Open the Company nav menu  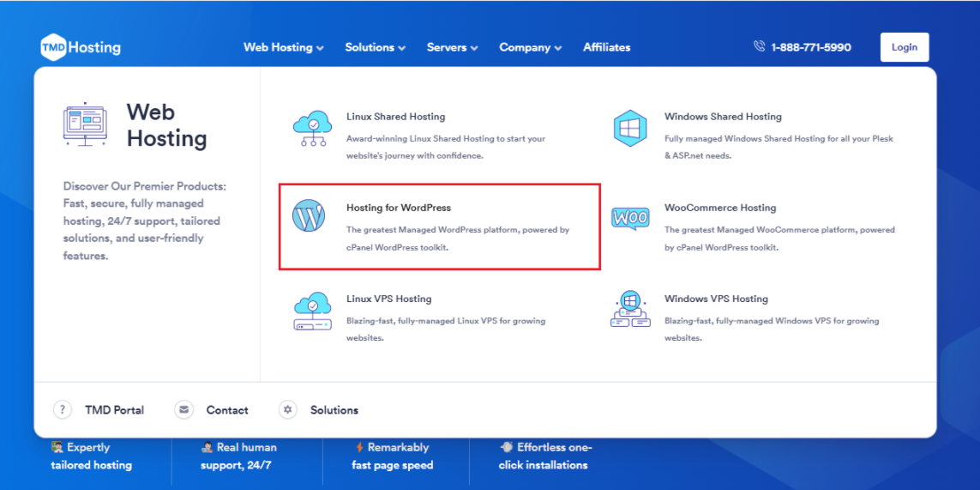pos(531,47)
